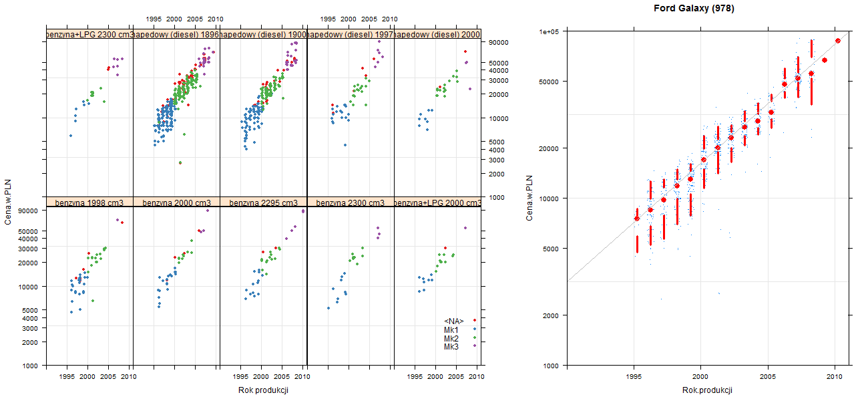Click the "Rok.produkcji" label under Ford Galaxy plot
The width and height of the screenshot is (868, 401).
tap(708, 390)
